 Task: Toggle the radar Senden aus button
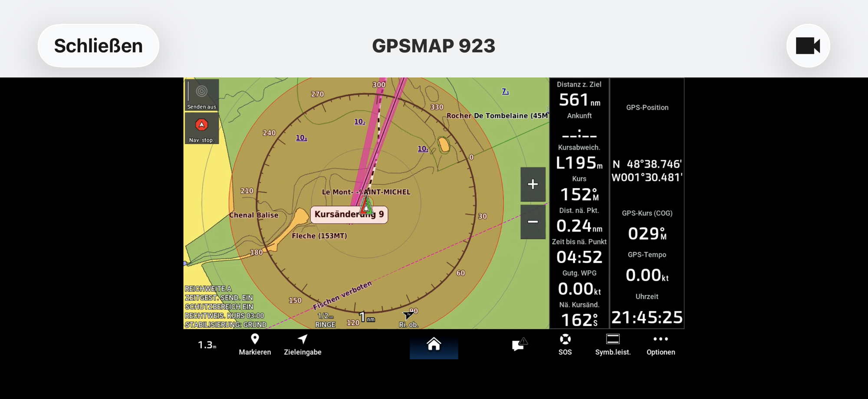[x=202, y=95]
